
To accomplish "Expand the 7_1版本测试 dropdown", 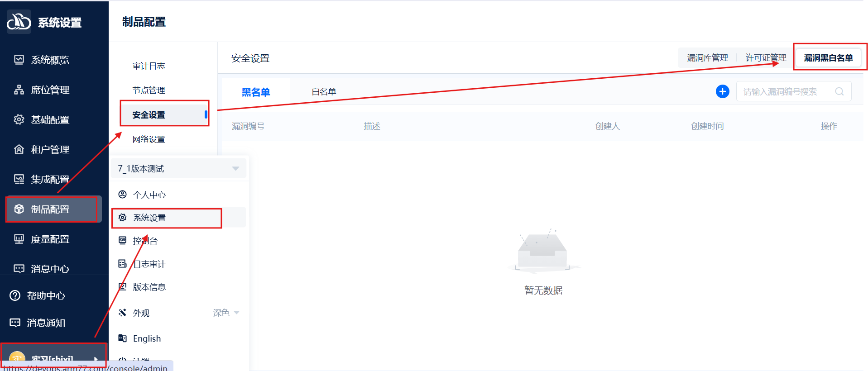I will 235,169.
